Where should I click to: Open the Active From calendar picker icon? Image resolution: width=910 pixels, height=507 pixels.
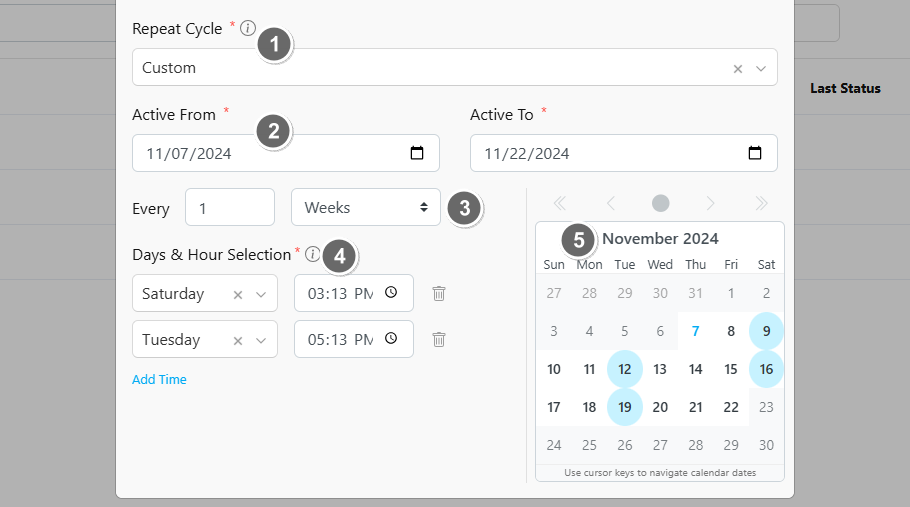pos(417,154)
